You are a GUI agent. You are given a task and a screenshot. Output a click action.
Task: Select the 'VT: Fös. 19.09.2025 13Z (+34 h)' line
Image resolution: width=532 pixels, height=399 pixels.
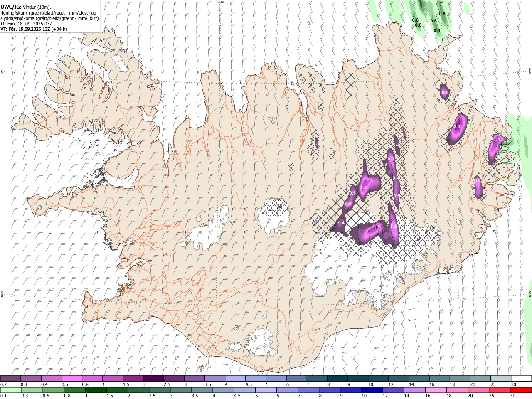point(34,29)
